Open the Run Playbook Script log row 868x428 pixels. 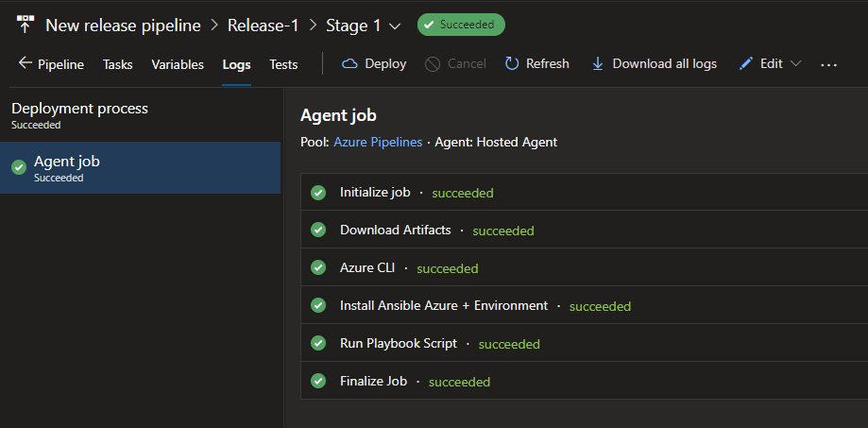pyautogui.click(x=398, y=343)
